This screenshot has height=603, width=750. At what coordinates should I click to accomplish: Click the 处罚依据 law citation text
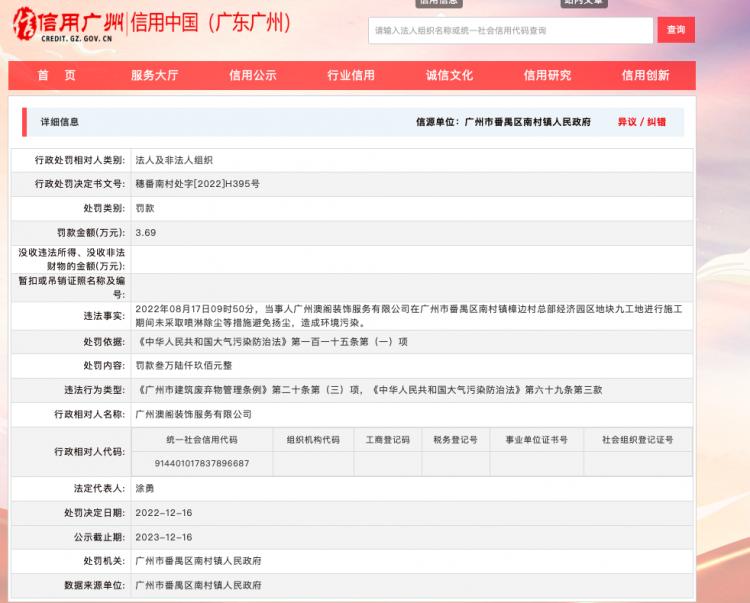click(x=272, y=342)
